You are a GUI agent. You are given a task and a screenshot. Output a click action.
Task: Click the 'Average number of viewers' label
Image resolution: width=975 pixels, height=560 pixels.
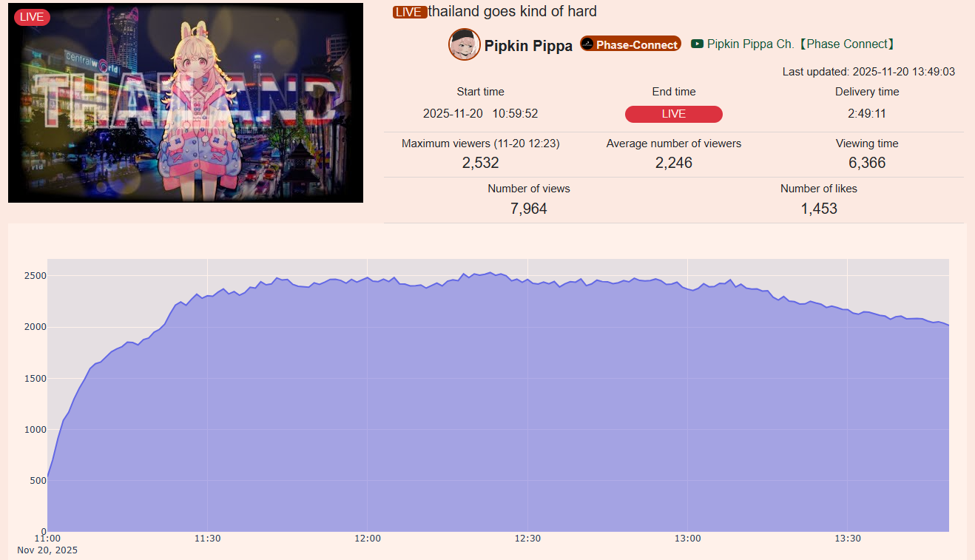click(x=674, y=144)
